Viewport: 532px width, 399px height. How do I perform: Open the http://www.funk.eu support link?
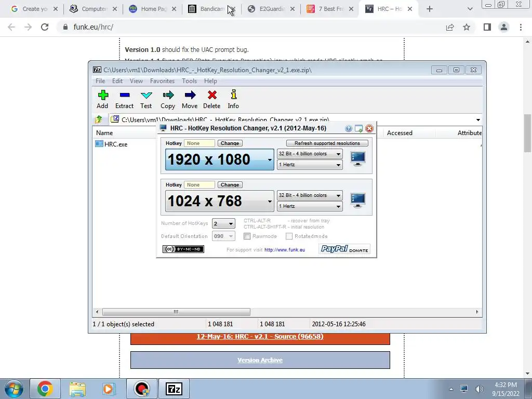285,250
